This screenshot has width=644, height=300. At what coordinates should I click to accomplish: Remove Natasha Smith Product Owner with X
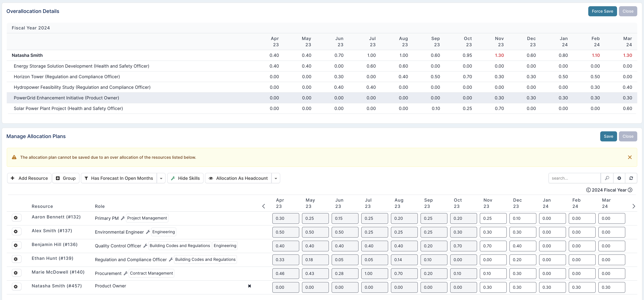[x=249, y=286]
